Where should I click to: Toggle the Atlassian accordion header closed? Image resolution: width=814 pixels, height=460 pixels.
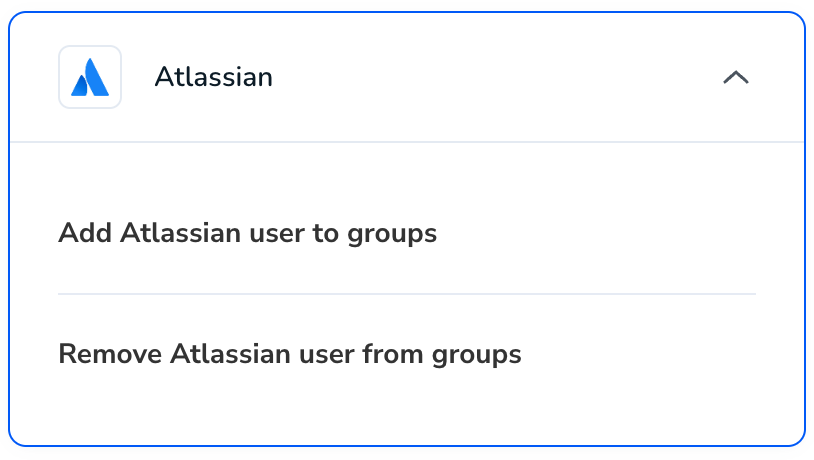point(407,77)
